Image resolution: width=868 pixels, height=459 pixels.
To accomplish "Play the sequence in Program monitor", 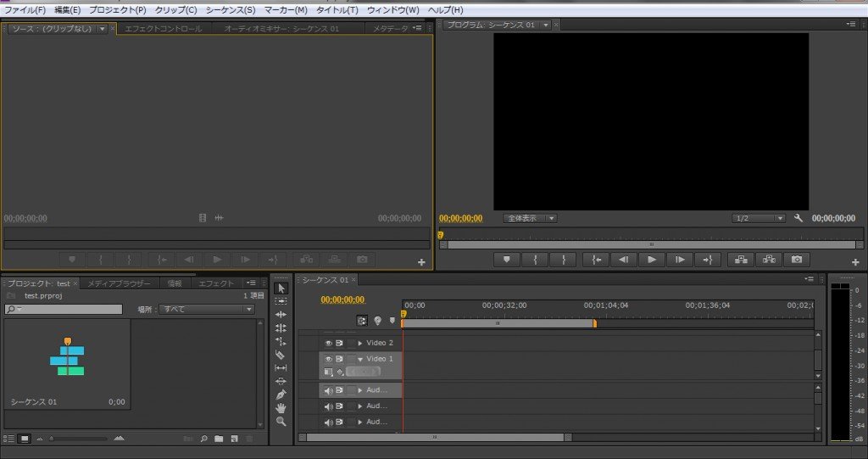I will [x=652, y=260].
